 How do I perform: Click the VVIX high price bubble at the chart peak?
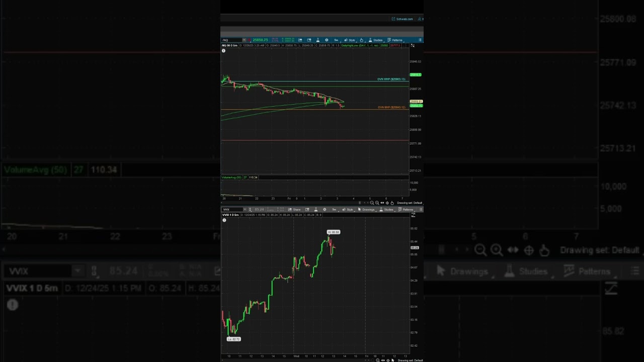tap(333, 232)
